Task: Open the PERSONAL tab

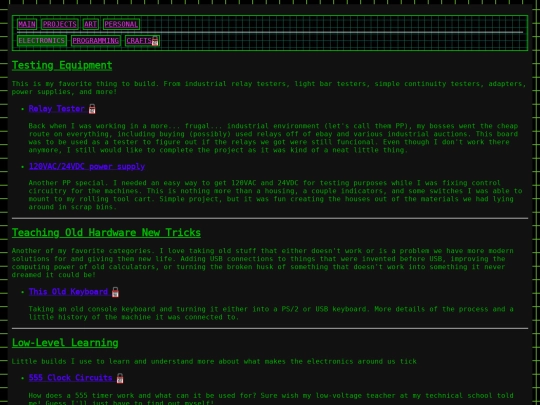Action: click(x=121, y=24)
